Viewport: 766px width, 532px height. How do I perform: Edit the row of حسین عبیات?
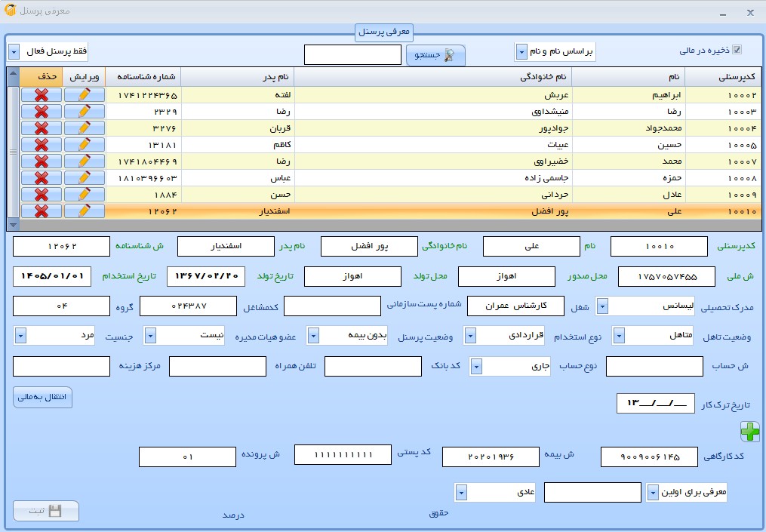[x=84, y=145]
